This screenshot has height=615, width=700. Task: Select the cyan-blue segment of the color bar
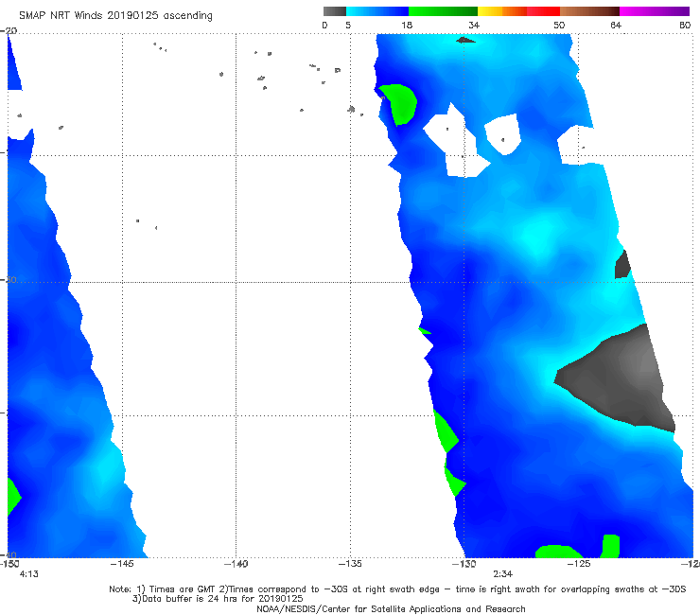(377, 11)
